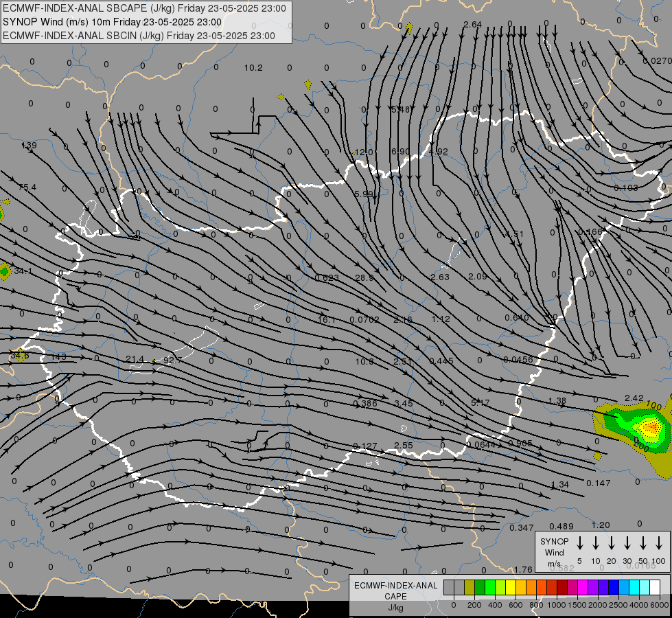This screenshot has height=618, width=672.
Task: Pick the dark red CAPE legend swatch
Action: point(562,587)
